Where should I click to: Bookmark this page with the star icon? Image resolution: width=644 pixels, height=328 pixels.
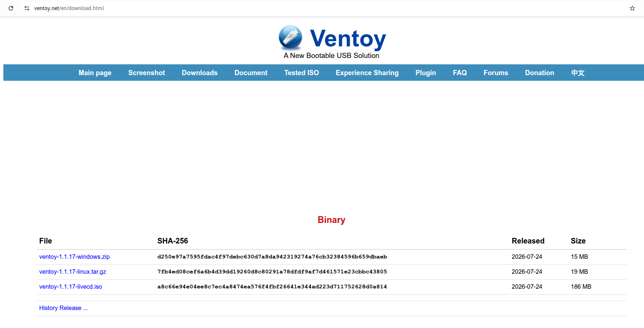click(x=632, y=8)
